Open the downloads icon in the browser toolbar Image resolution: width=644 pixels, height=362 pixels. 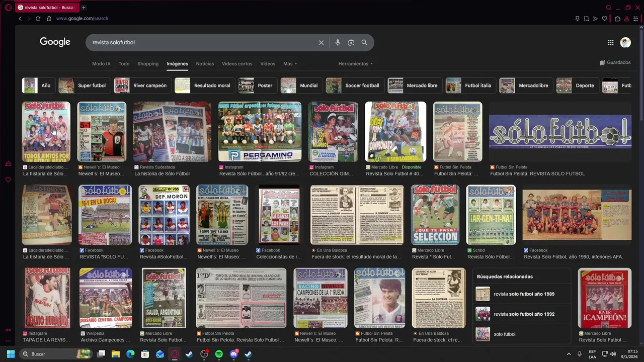pos(627,19)
